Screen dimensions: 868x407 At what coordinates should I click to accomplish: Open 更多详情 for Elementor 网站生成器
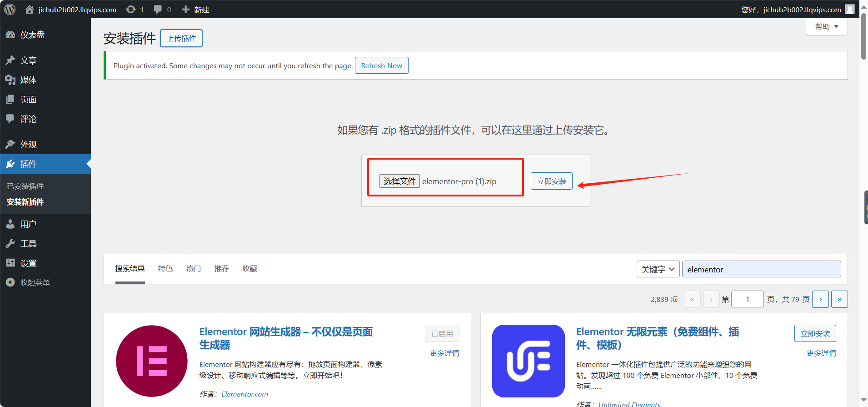pos(444,353)
